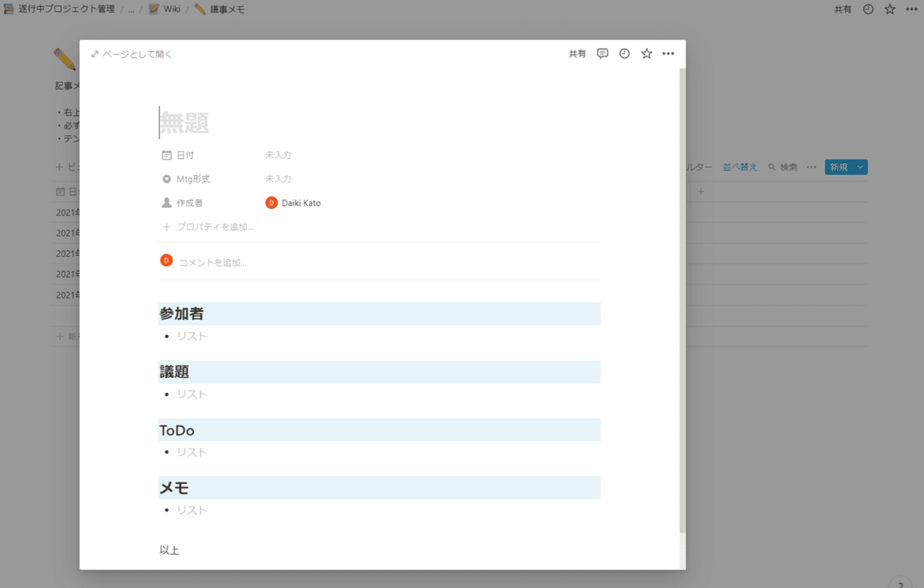Screen dimensions: 924x588
Task: Click the list item under ToDo
Action: coord(192,452)
